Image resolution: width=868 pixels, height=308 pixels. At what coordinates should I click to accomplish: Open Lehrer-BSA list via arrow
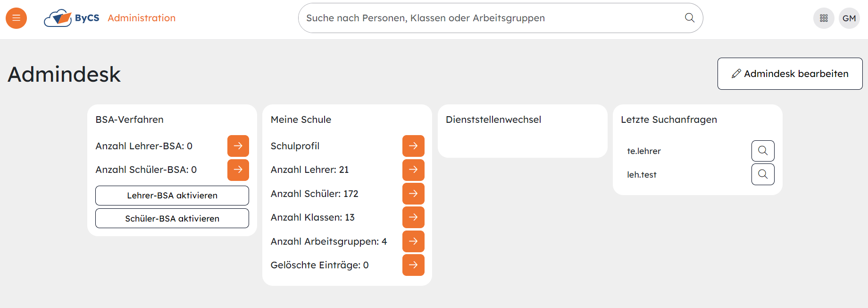[238, 146]
